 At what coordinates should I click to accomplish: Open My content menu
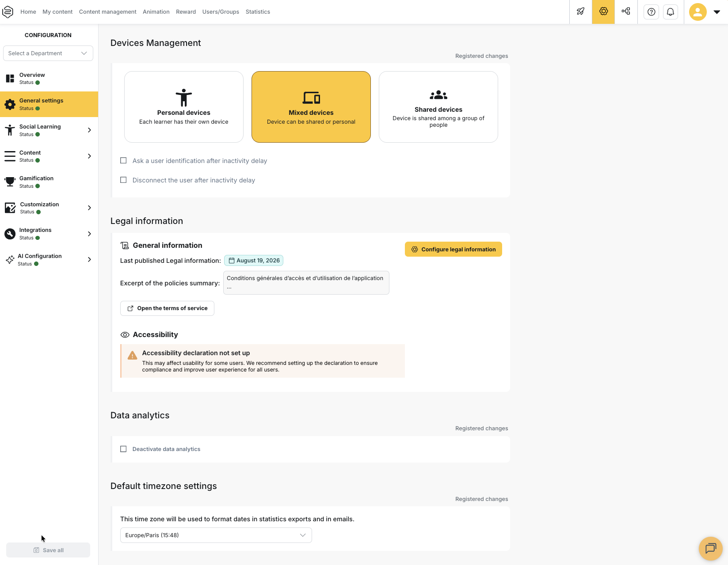point(57,12)
